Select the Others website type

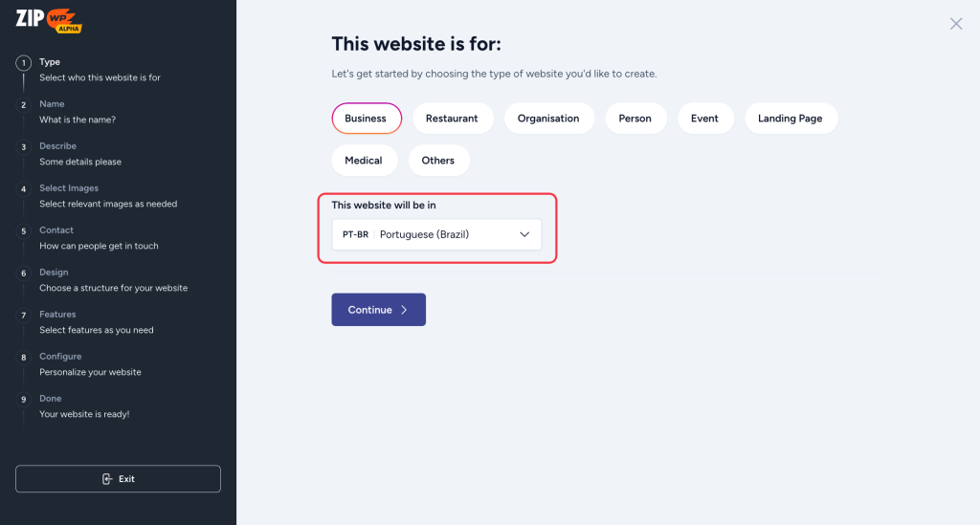click(438, 161)
